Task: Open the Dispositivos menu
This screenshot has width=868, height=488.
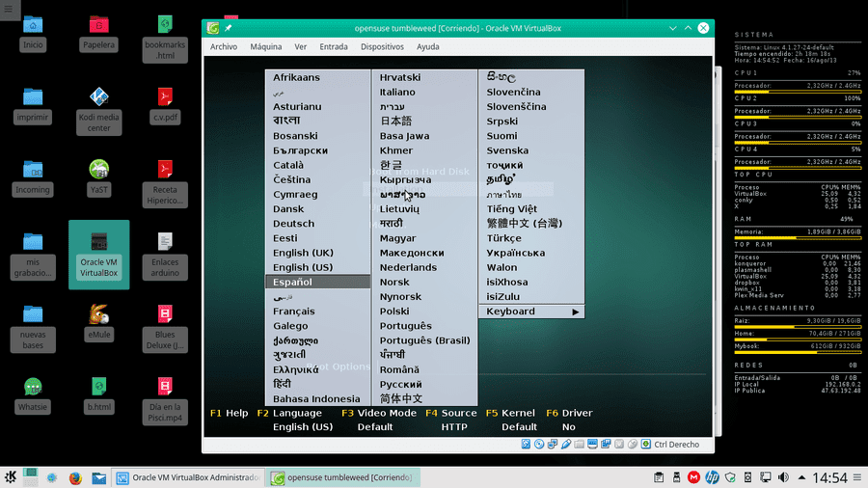Action: tap(382, 47)
